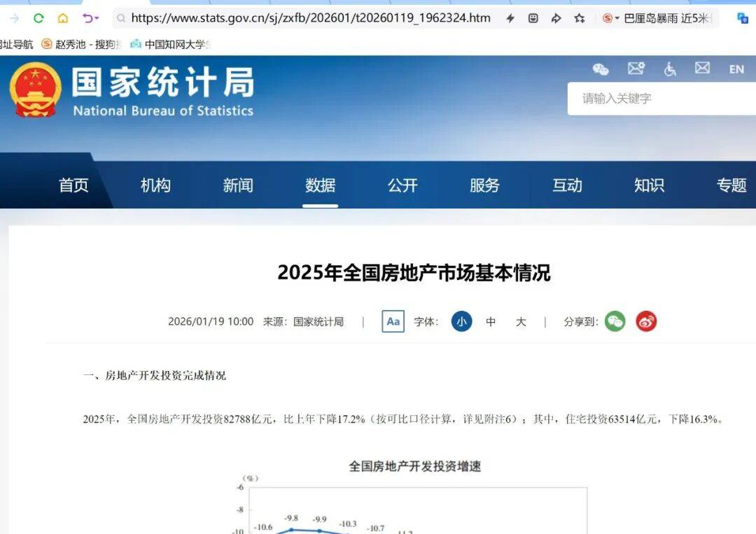Viewport: 756px width, 534px height.
Task: Click the heading 一、房地产开发投资完成情况
Action: point(154,375)
